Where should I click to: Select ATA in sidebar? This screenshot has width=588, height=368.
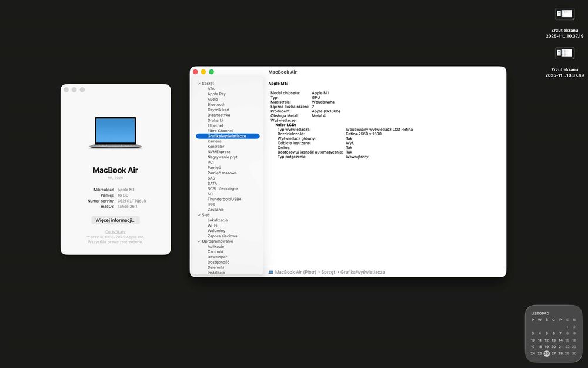tap(211, 89)
